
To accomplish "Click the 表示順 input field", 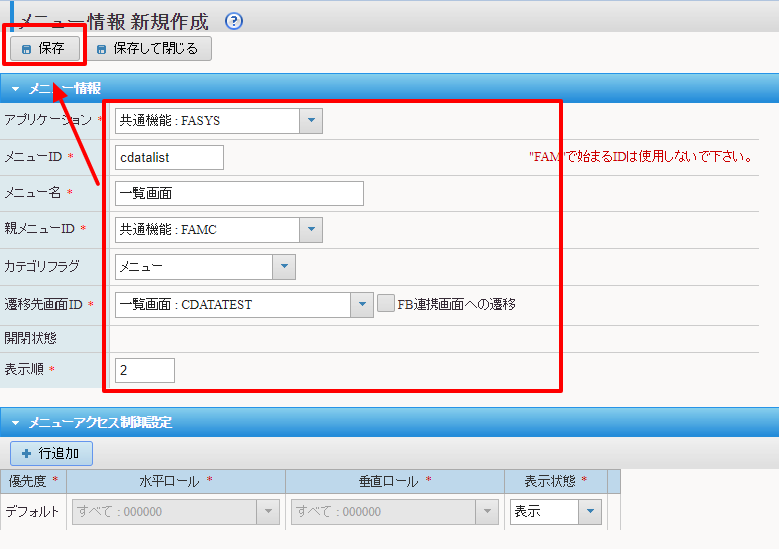I will [x=145, y=370].
